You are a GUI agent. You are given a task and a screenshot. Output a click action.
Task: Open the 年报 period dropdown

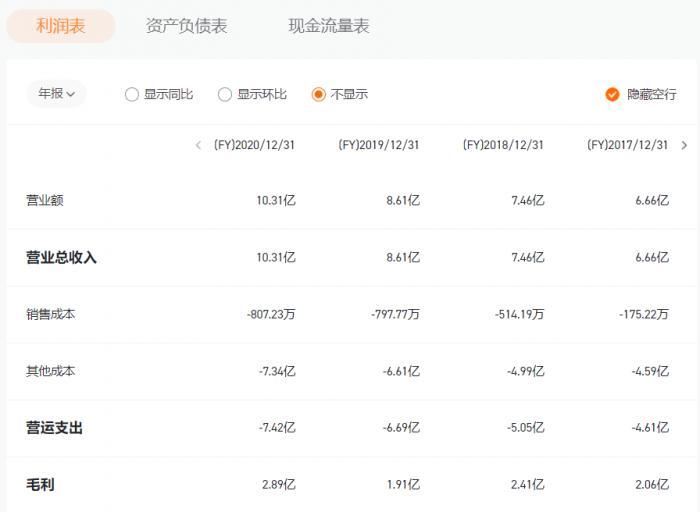coord(56,94)
